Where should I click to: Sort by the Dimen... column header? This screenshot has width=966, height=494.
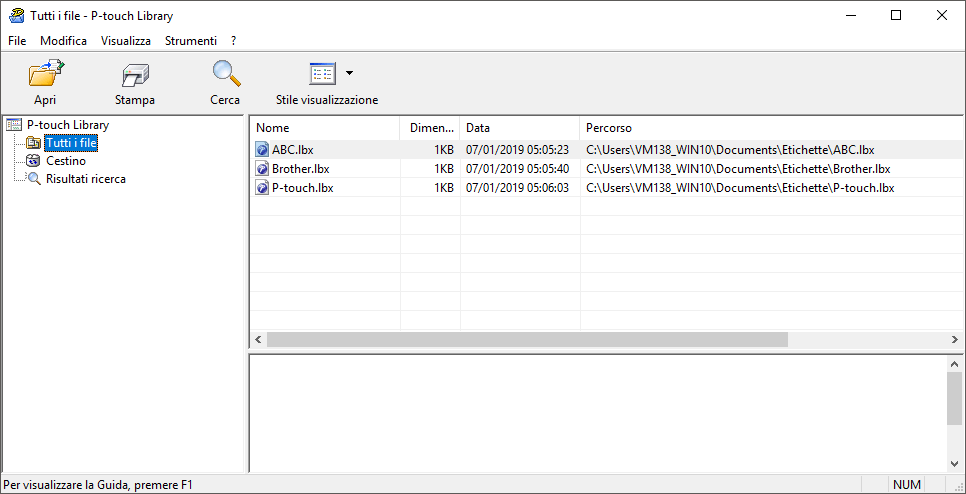(x=429, y=128)
